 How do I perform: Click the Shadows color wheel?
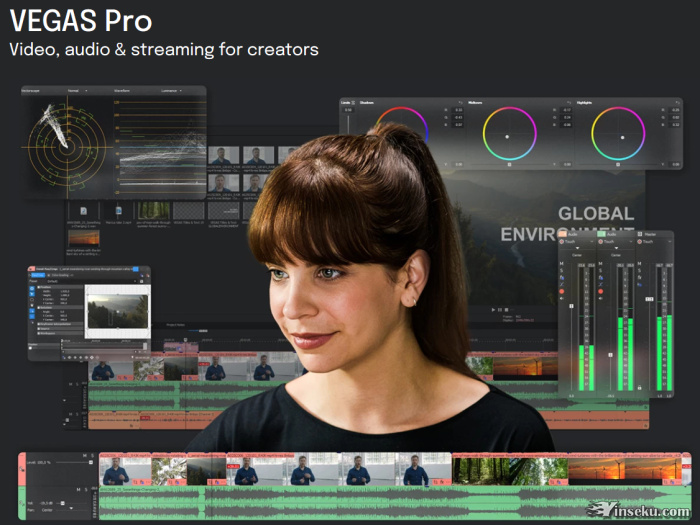coord(401,134)
